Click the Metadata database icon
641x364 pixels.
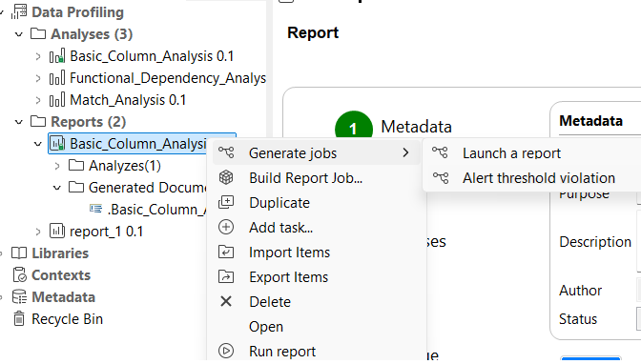(x=19, y=297)
